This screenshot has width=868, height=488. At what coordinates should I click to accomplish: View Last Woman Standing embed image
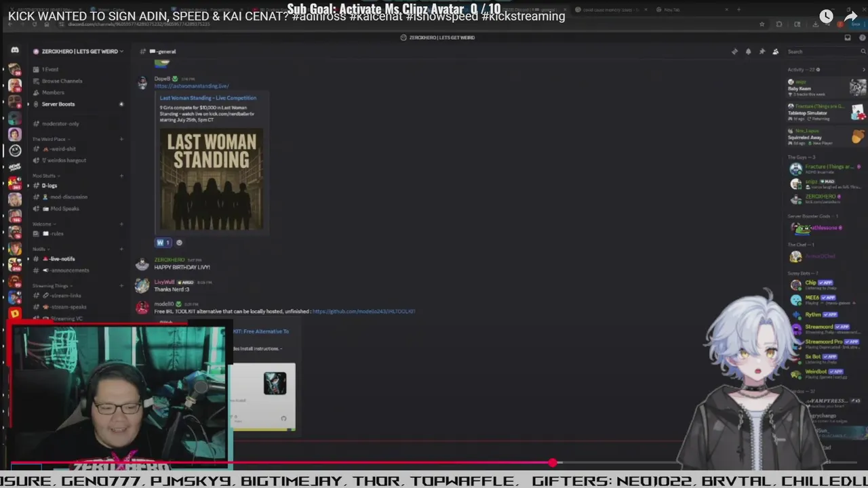[212, 179]
